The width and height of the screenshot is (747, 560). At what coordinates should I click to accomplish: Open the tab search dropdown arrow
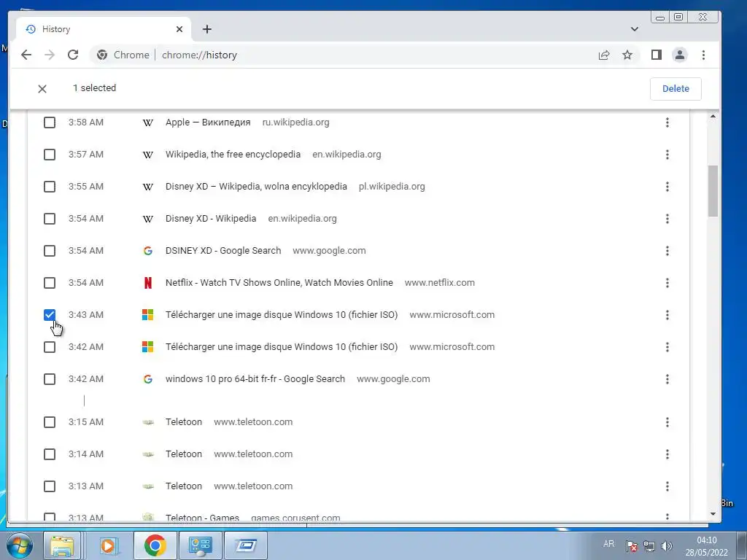click(634, 29)
